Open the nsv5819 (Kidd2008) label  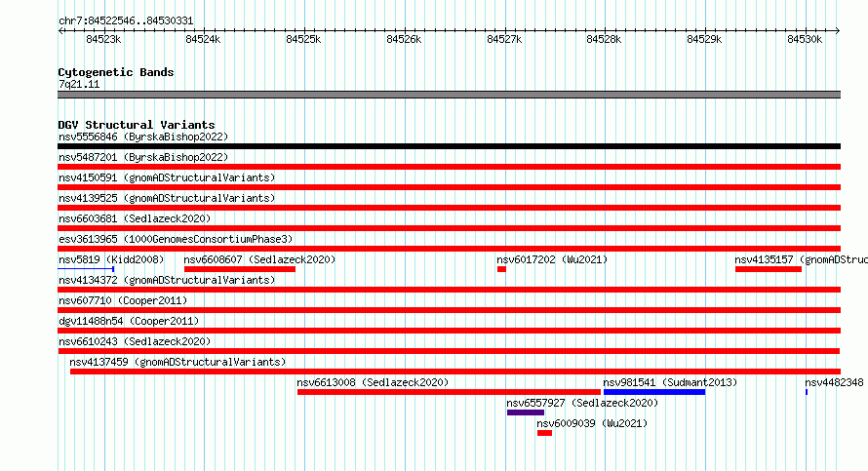pyautogui.click(x=111, y=259)
